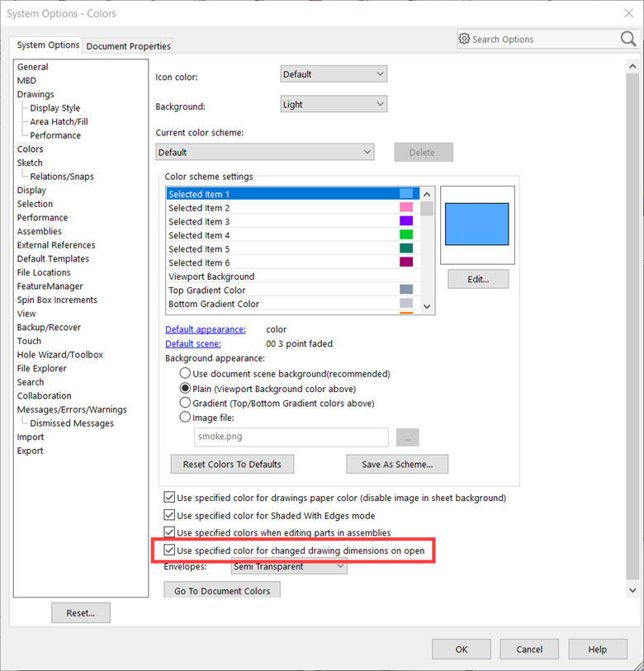Open Relations/Snaps settings
This screenshot has width=644, height=671.
pyautogui.click(x=62, y=177)
